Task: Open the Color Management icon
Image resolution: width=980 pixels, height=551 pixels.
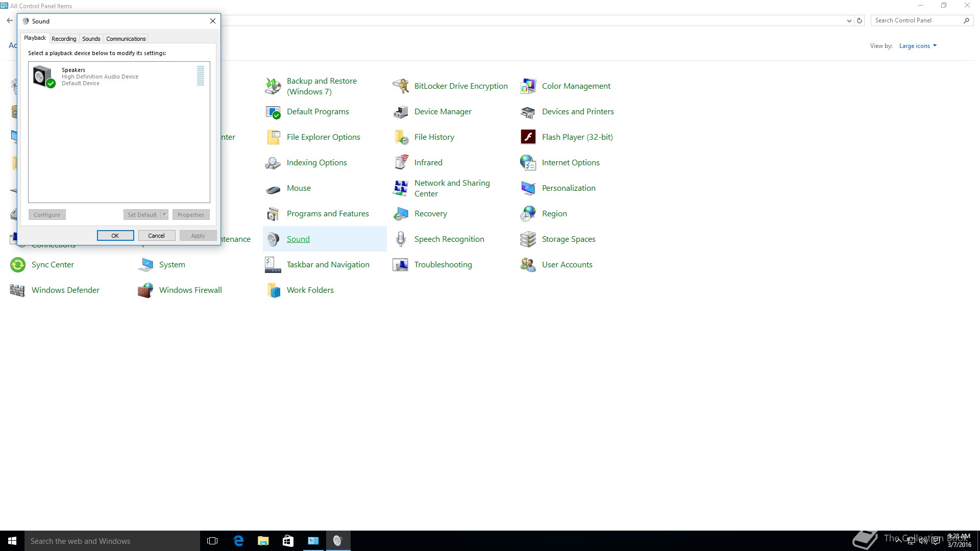Action: coord(528,86)
